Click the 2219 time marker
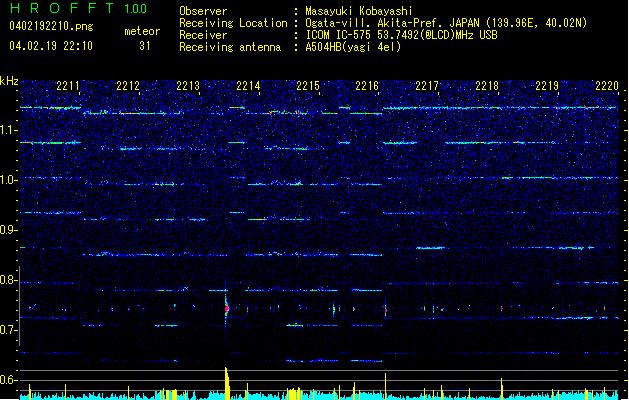This screenshot has height=400, width=629. coord(547,85)
